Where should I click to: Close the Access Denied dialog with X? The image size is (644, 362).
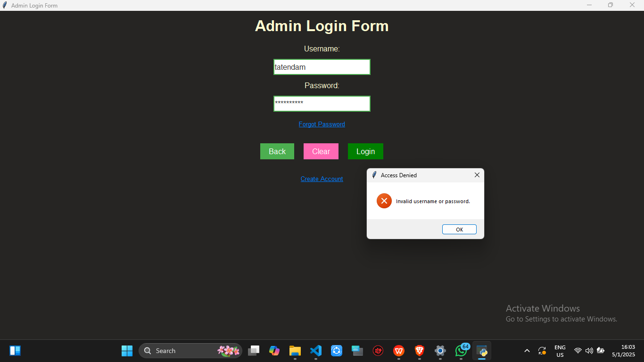click(x=477, y=175)
